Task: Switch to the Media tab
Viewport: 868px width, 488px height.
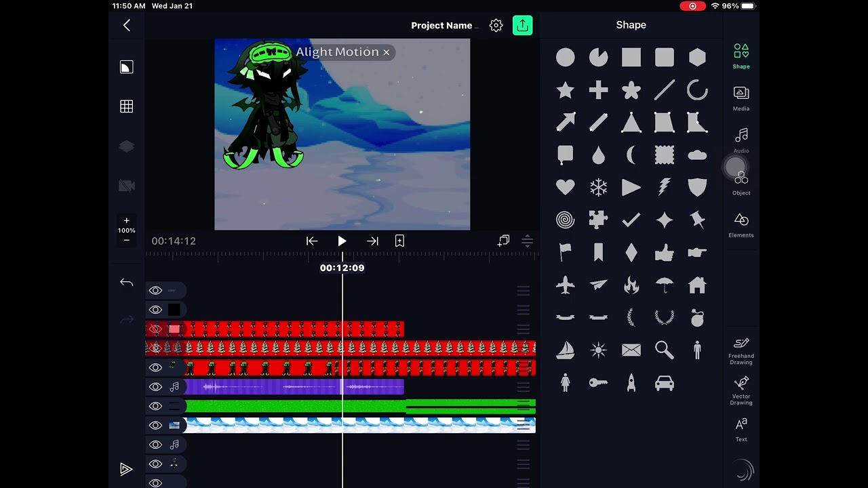Action: 741,98
